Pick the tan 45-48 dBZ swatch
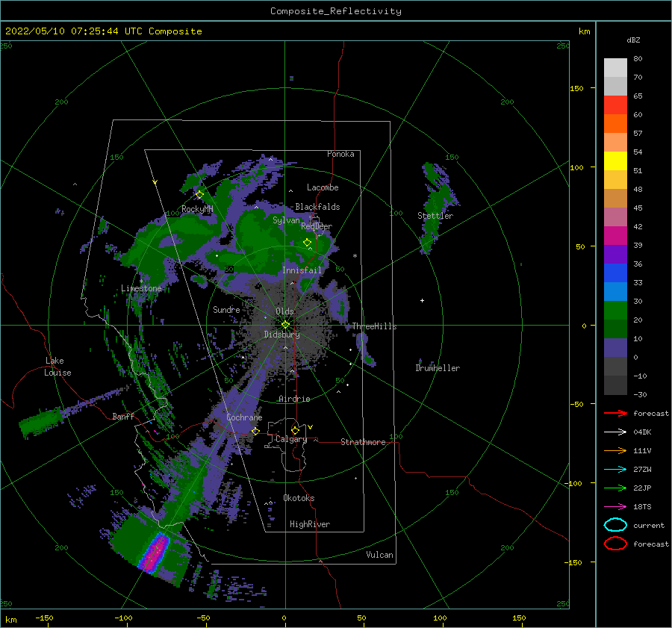672x628 pixels. point(615,198)
